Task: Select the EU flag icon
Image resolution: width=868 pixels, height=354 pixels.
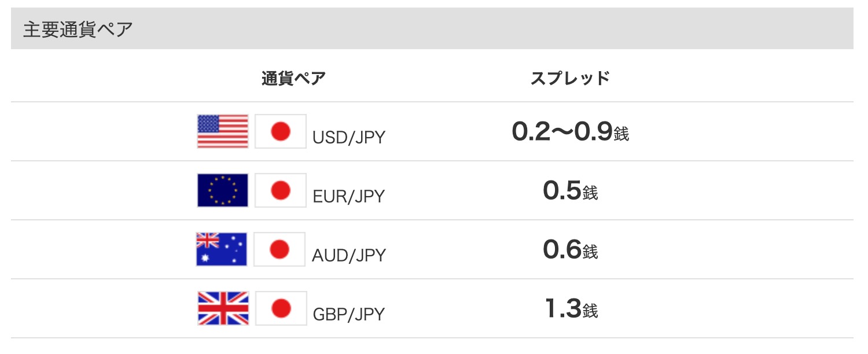Action: pos(223,190)
